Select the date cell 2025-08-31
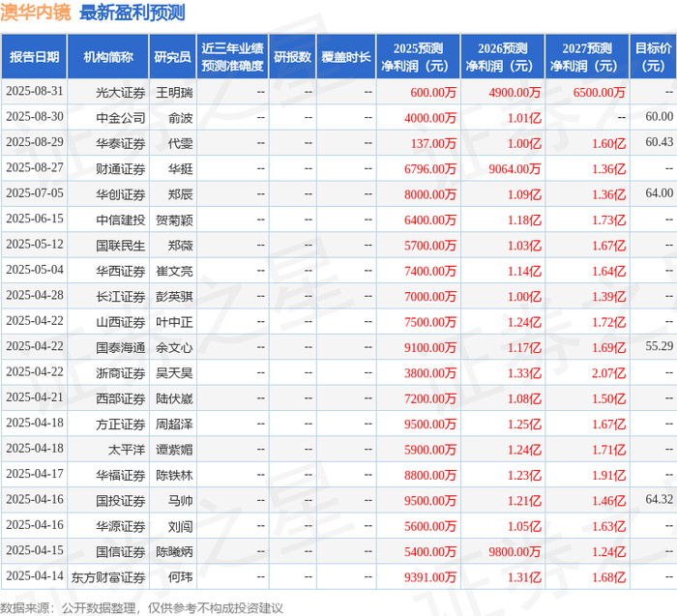 (x=35, y=92)
